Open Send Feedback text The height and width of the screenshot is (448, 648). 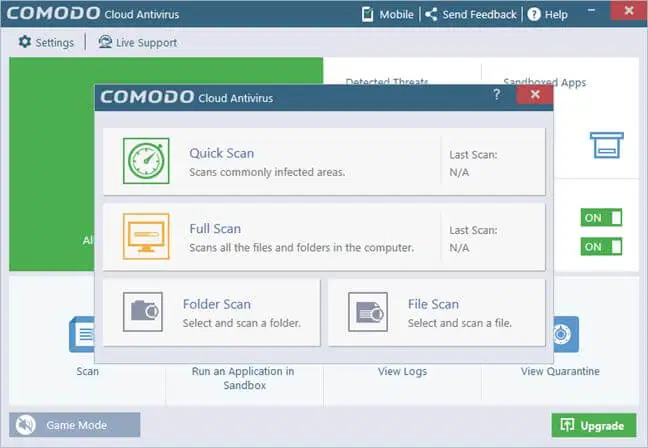479,14
